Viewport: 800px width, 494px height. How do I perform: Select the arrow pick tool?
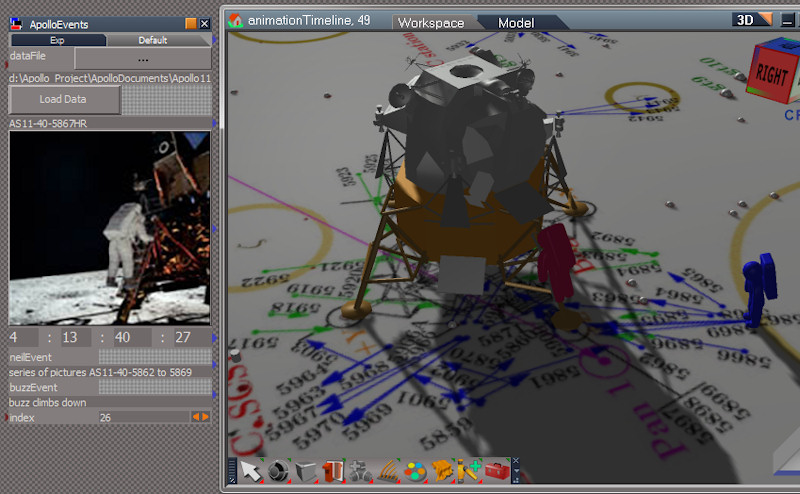(x=251, y=471)
